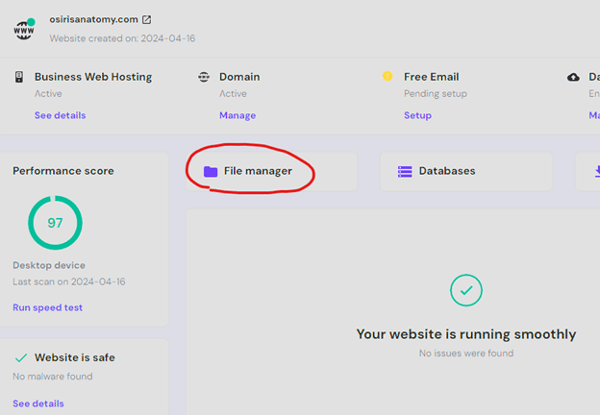The image size is (600, 415).
Task: Click the 97 performance score ring
Action: 55,223
